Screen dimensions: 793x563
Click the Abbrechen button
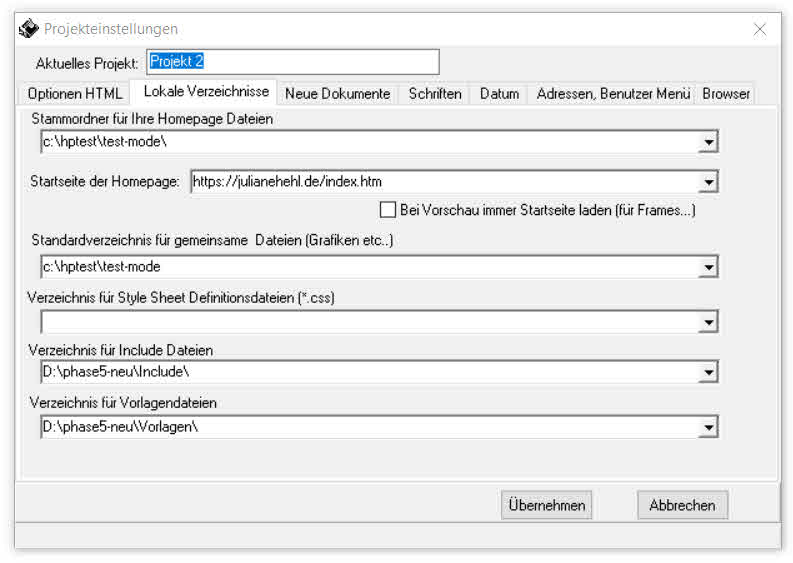click(x=682, y=505)
